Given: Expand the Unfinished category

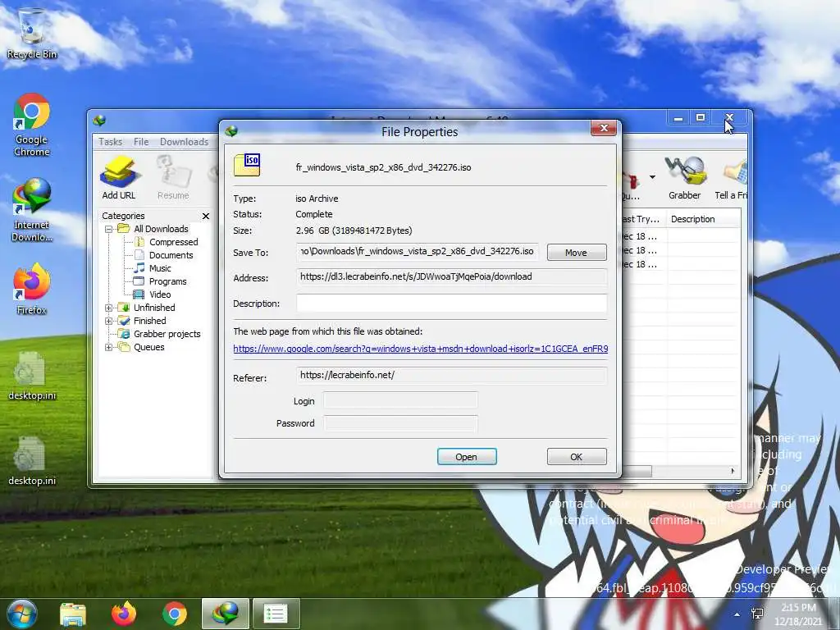Looking at the screenshot, I should [x=109, y=308].
